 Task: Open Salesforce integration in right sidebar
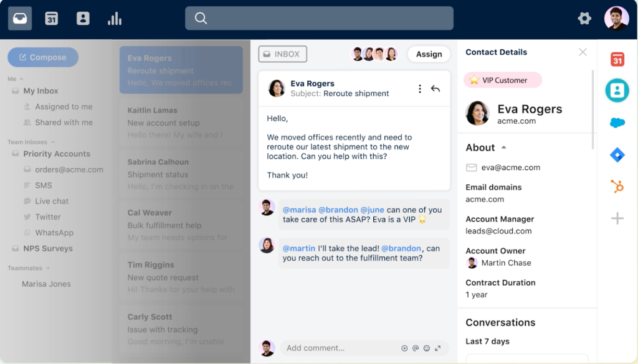tap(617, 123)
